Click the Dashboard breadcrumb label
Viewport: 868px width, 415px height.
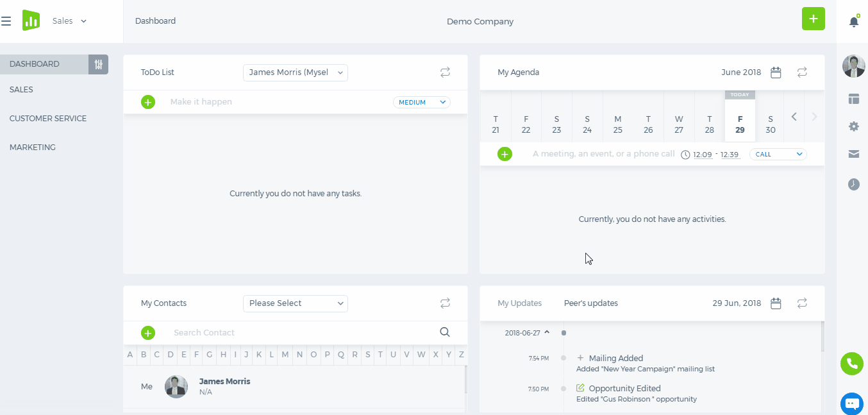[x=155, y=21]
